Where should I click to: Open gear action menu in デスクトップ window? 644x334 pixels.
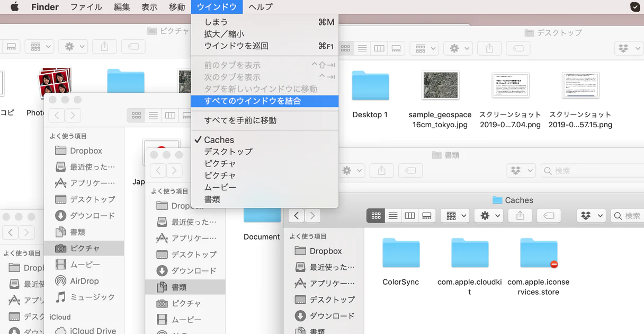pos(458,48)
